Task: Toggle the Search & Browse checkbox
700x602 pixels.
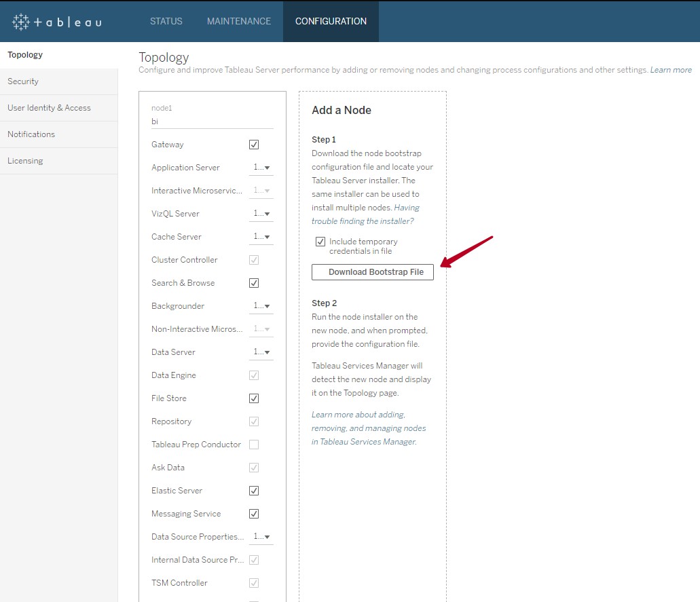Action: [254, 283]
